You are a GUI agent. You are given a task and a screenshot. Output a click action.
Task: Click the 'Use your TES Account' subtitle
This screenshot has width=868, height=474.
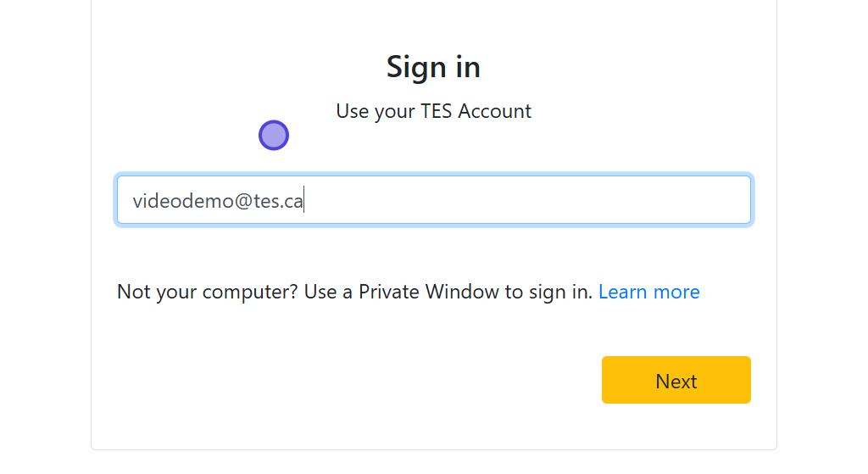433,111
